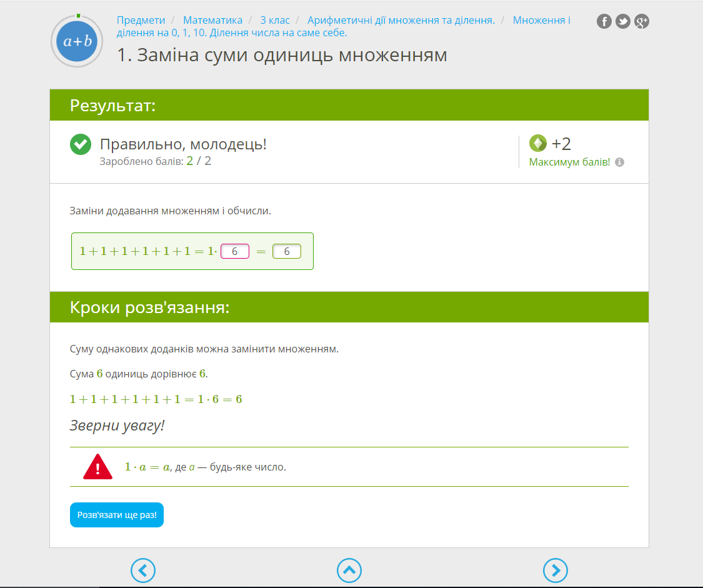The height and width of the screenshot is (588, 703).
Task: Click the first answer field after 1·
Action: tap(235, 251)
